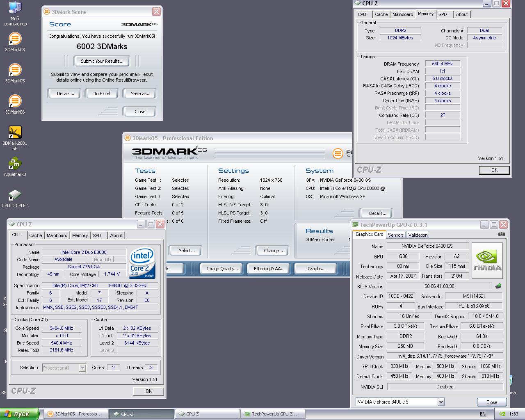Click the Driver Version field in GPU-Z
The height and width of the screenshot is (420, 525).
pyautogui.click(x=445, y=356)
